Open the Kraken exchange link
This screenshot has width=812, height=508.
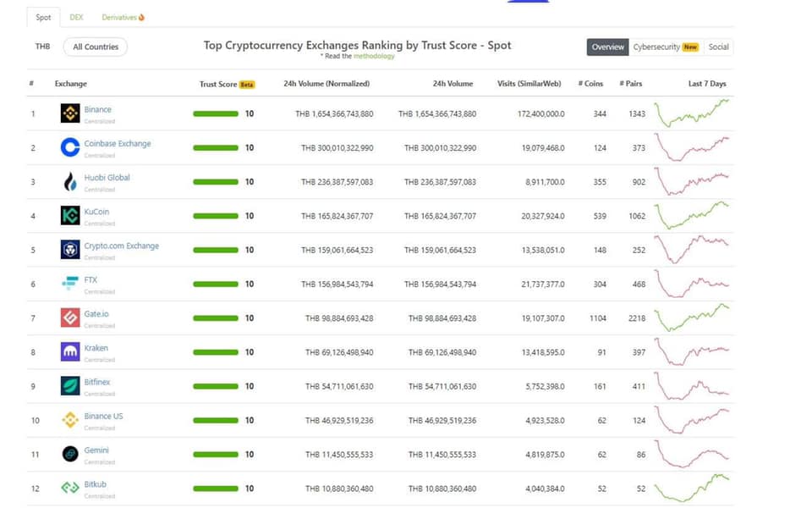(x=96, y=348)
